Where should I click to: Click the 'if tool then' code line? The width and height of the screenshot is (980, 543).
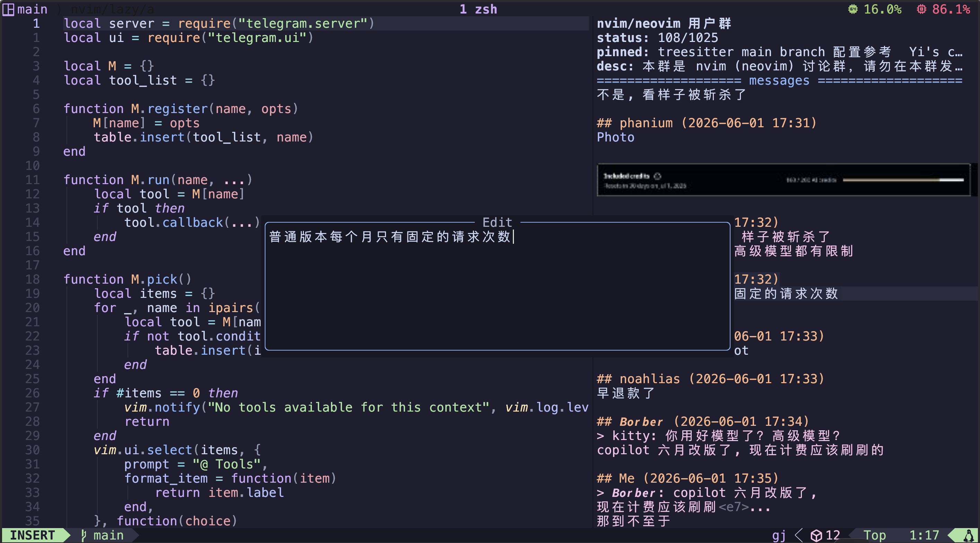(x=139, y=208)
